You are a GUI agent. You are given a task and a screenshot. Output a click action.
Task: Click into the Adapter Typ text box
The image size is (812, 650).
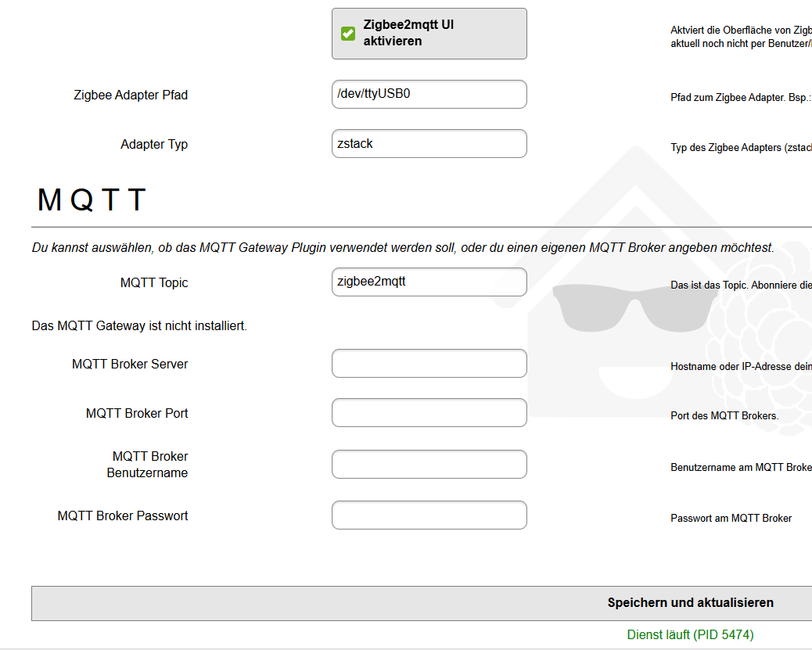point(429,144)
